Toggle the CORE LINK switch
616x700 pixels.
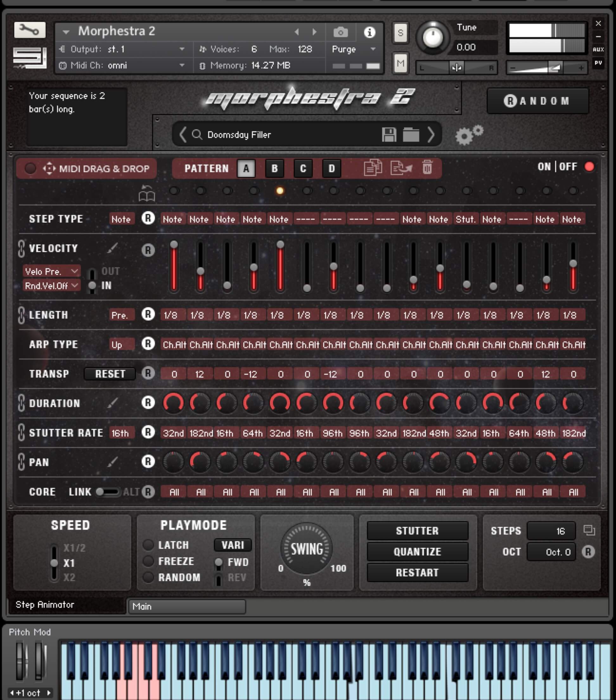click(x=107, y=492)
